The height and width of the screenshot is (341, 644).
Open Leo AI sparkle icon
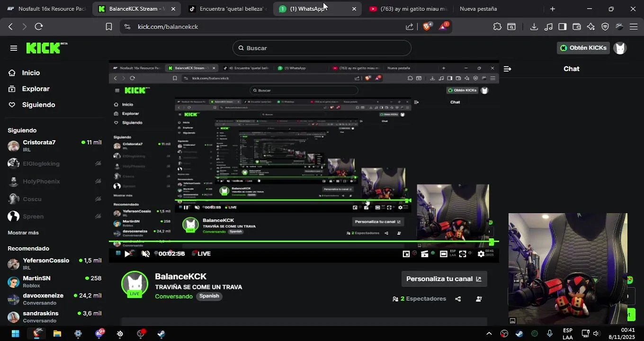pos(591,27)
